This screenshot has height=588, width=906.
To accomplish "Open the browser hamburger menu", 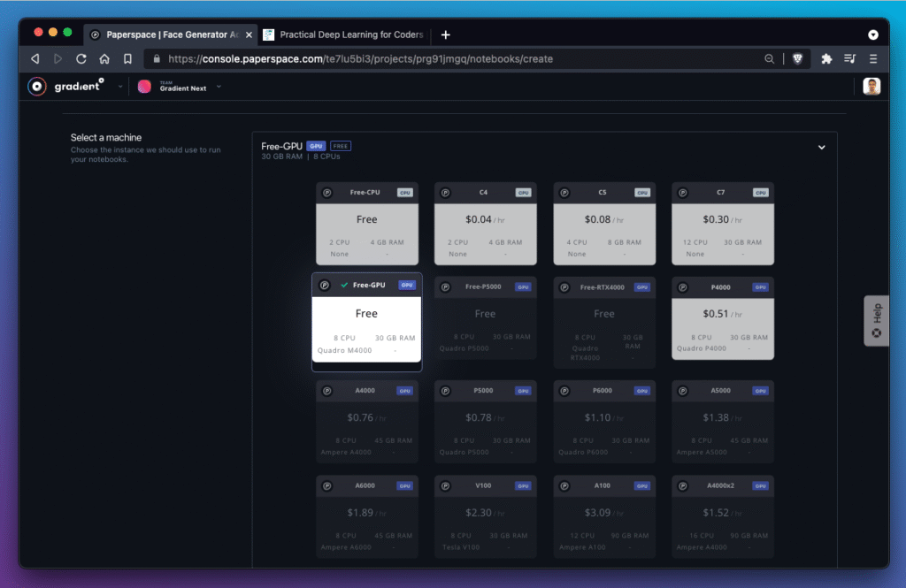I will point(873,59).
